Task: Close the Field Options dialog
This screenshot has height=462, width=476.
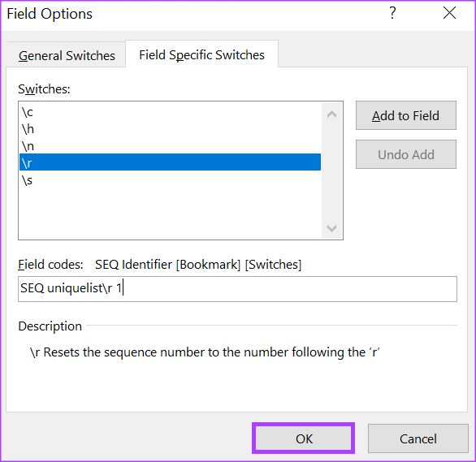Action: 449,13
